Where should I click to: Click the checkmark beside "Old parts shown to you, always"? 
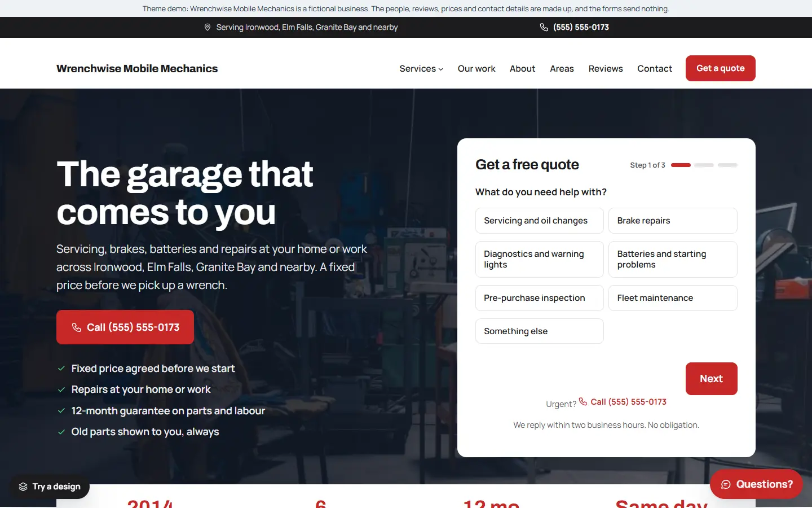61,432
